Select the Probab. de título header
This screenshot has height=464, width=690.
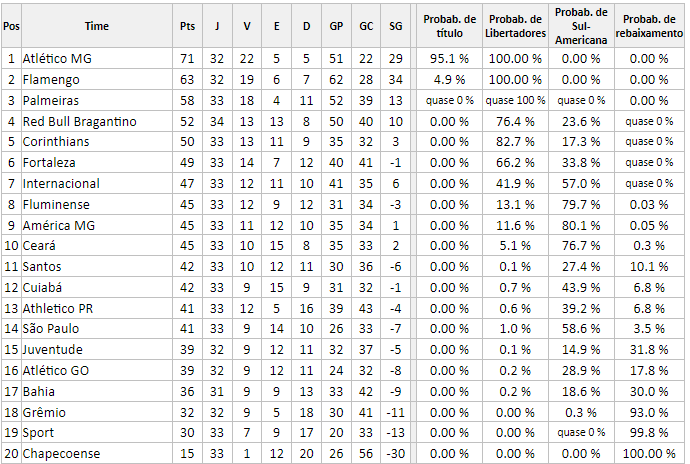449,26
